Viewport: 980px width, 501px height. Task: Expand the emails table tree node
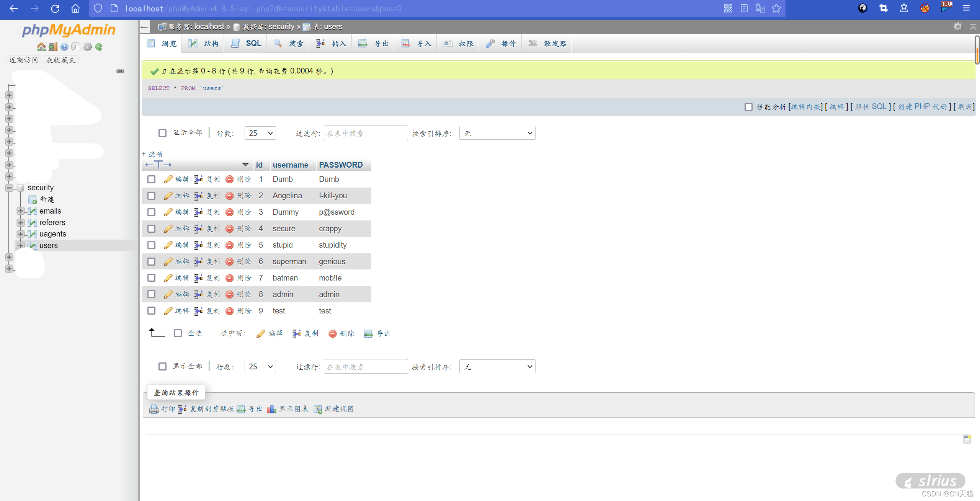[20, 211]
